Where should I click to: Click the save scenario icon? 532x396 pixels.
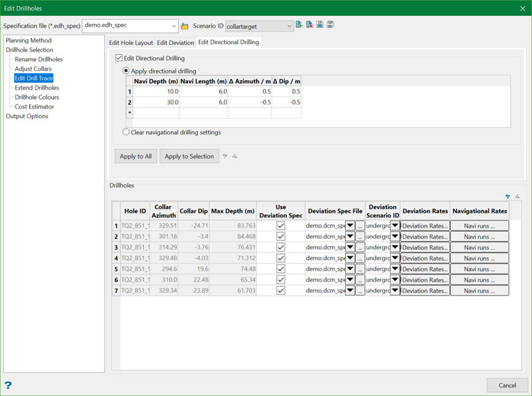(x=320, y=25)
